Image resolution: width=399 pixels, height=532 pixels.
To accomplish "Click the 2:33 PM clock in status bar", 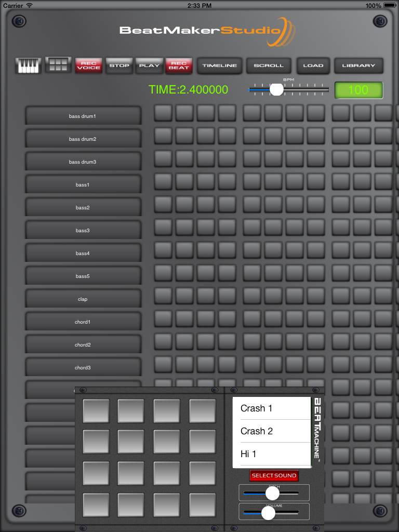I will point(199,5).
